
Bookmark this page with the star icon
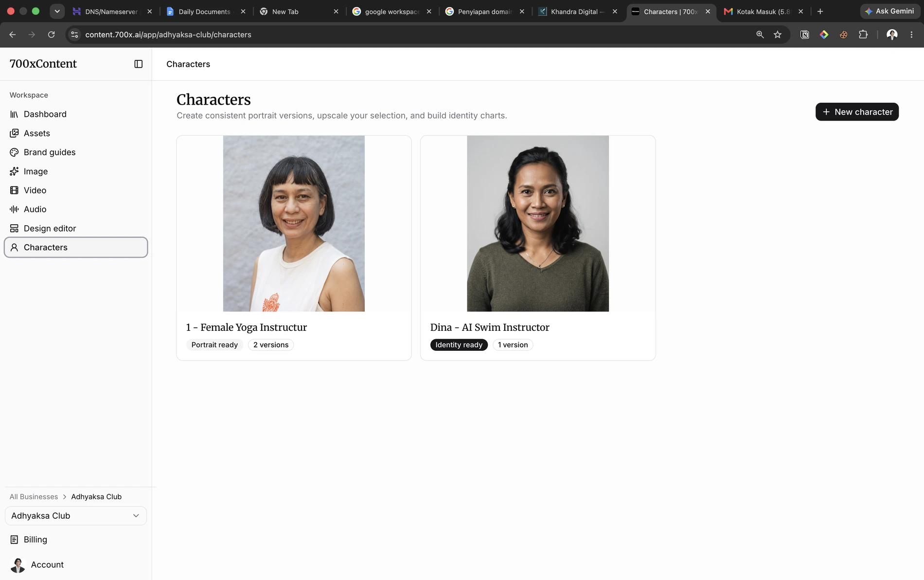(778, 35)
